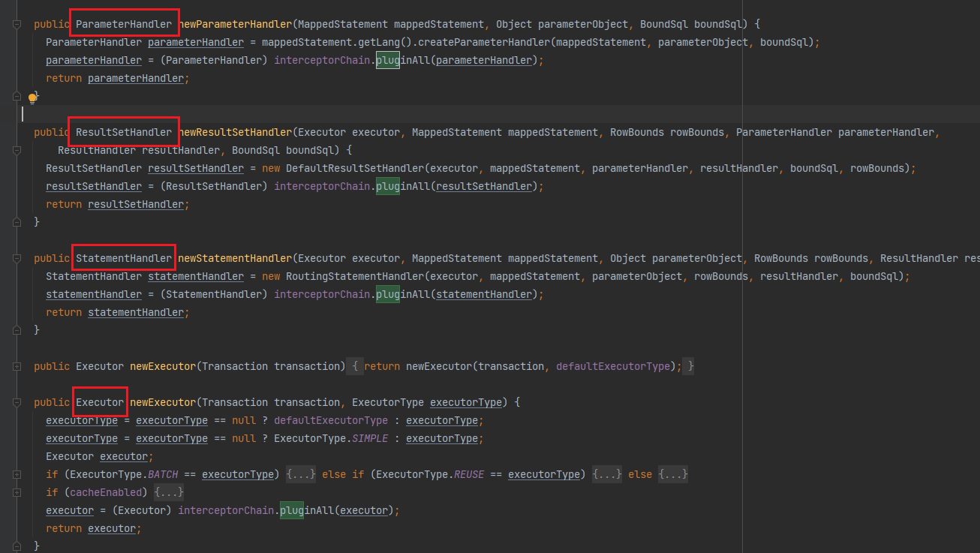Click the (StatementHandler) cast expression
This screenshot has height=553, width=980.
tap(214, 294)
